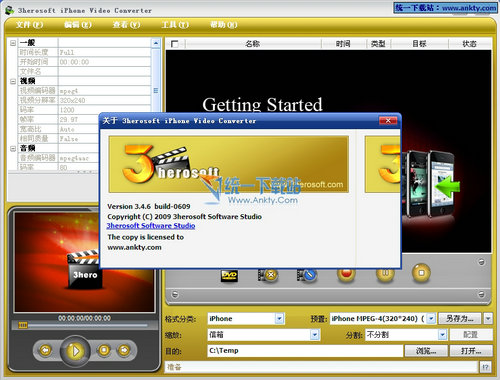The height and width of the screenshot is (380, 500).
Task: Collapse the 一般 property group
Action: [13, 43]
